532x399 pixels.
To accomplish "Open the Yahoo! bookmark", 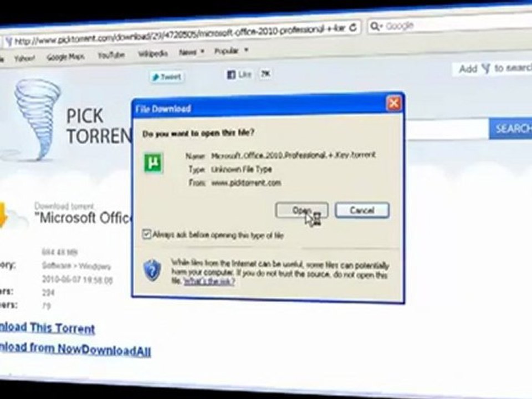I will [x=25, y=58].
